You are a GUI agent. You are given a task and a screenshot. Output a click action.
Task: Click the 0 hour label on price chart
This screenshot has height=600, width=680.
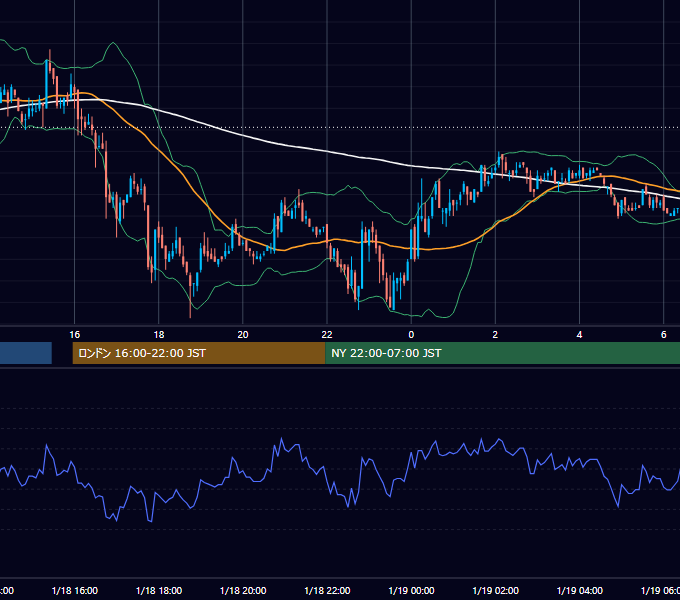(411, 335)
